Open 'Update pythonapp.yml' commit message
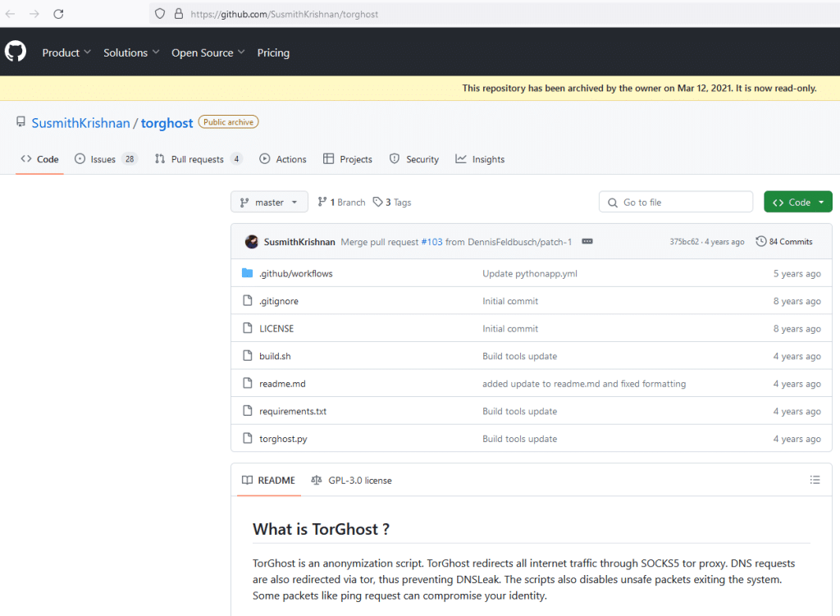Image resolution: width=840 pixels, height=616 pixels. pyautogui.click(x=530, y=274)
